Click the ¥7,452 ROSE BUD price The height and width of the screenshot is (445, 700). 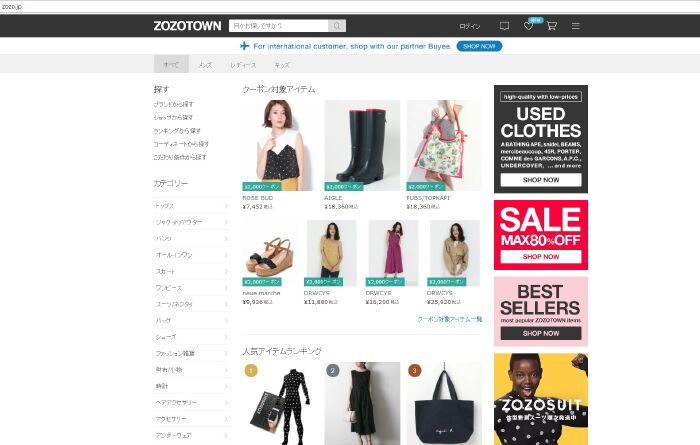257,207
